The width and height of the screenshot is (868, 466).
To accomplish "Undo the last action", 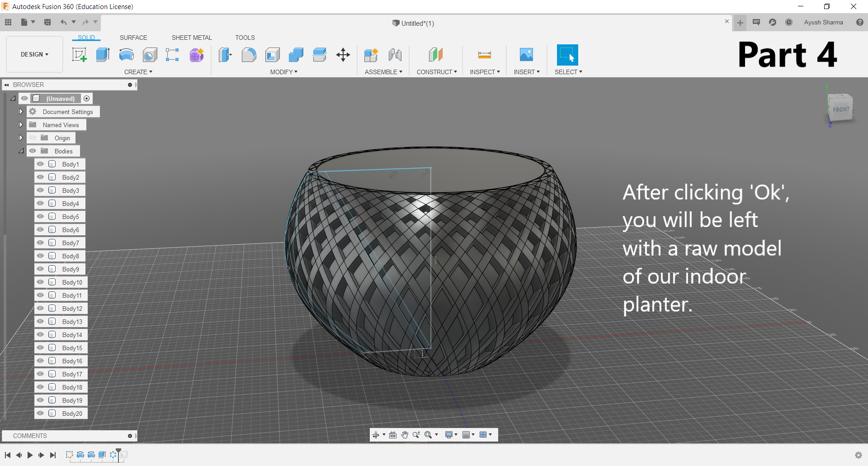I will point(64,22).
